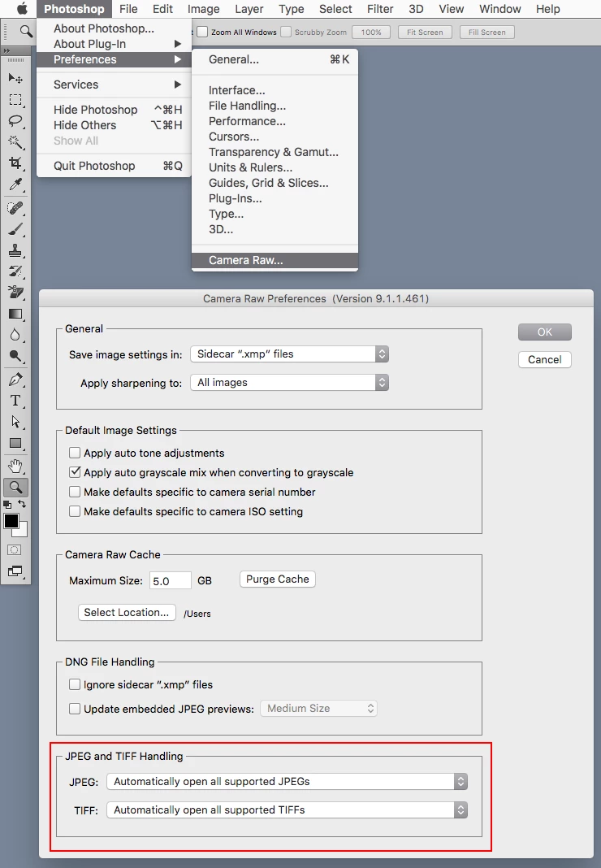The image size is (601, 868).
Task: Enable Apply auto tone adjustments
Action: (x=75, y=453)
